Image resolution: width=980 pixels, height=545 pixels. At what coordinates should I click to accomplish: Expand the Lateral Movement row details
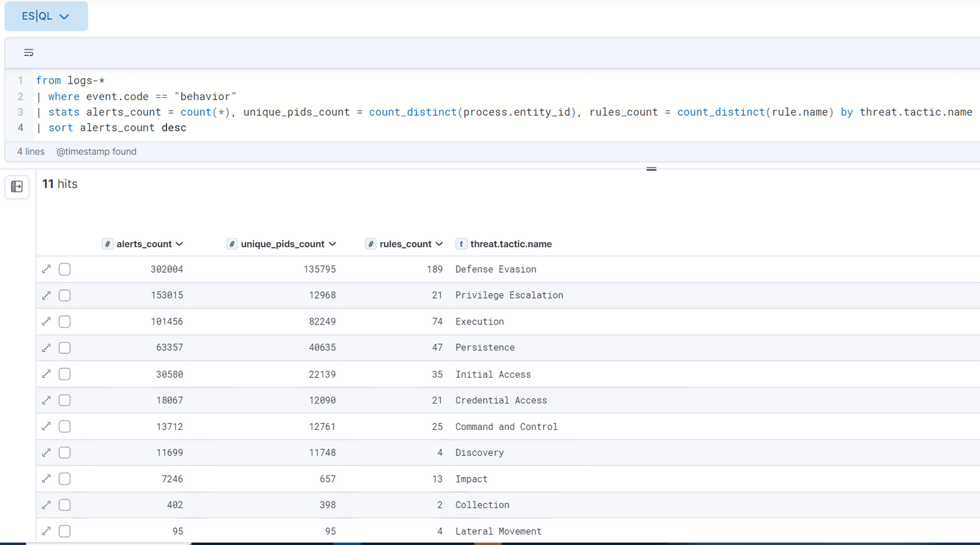(46, 531)
